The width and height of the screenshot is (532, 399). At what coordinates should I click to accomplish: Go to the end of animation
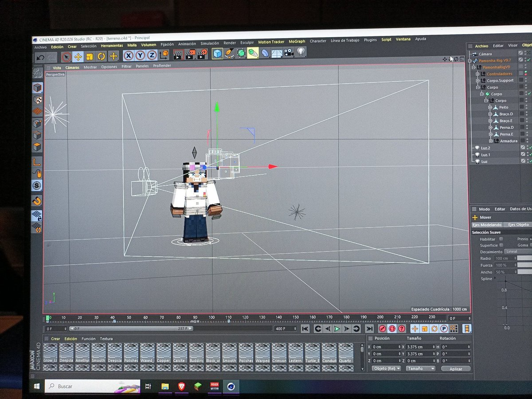pyautogui.click(x=369, y=329)
